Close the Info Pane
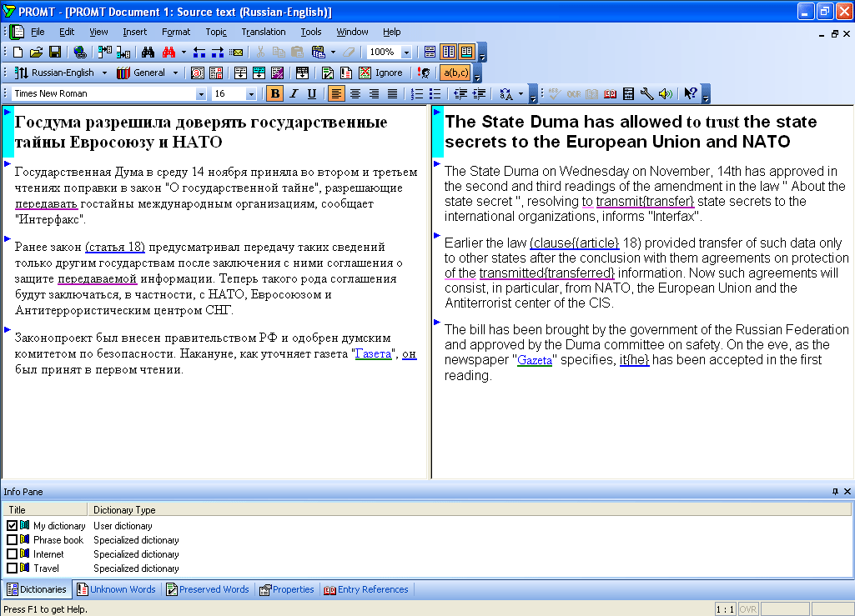This screenshot has width=855, height=616. 847,491
